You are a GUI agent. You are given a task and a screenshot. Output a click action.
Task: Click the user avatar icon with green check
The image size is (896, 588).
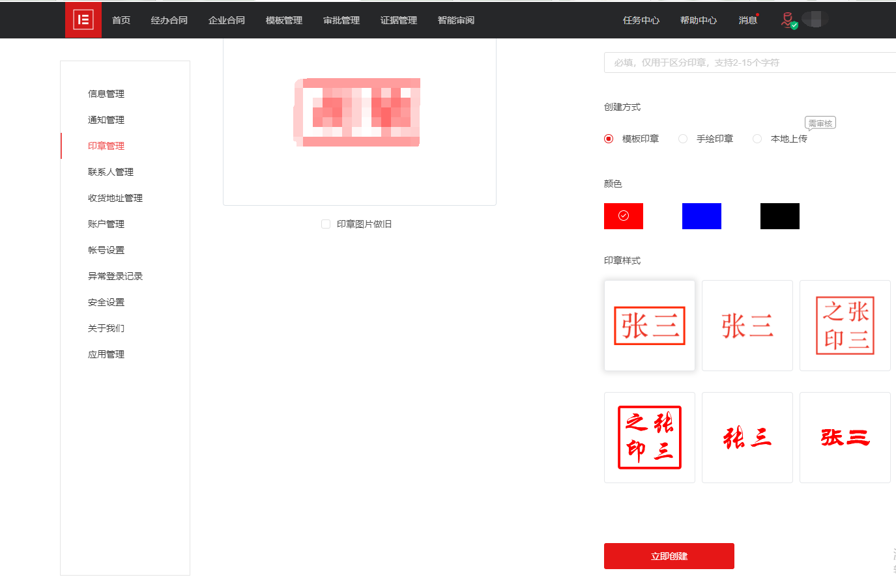click(788, 20)
